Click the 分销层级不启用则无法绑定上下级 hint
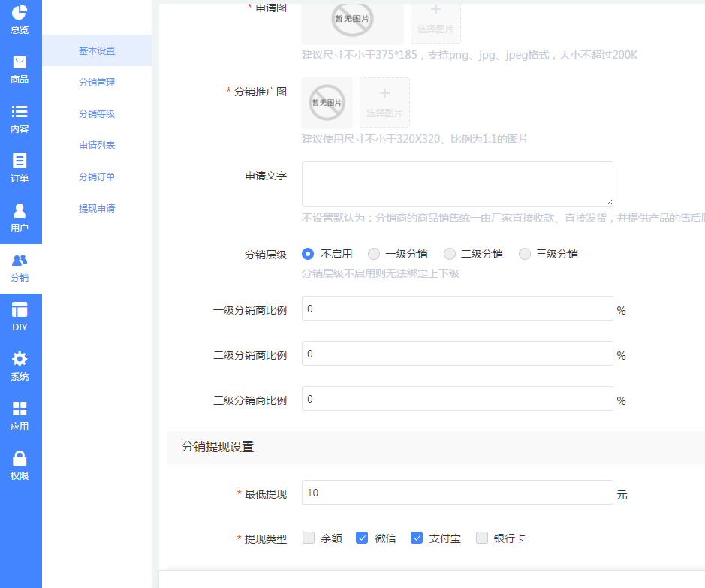Viewport: 705px width, 588px height. [x=381, y=274]
